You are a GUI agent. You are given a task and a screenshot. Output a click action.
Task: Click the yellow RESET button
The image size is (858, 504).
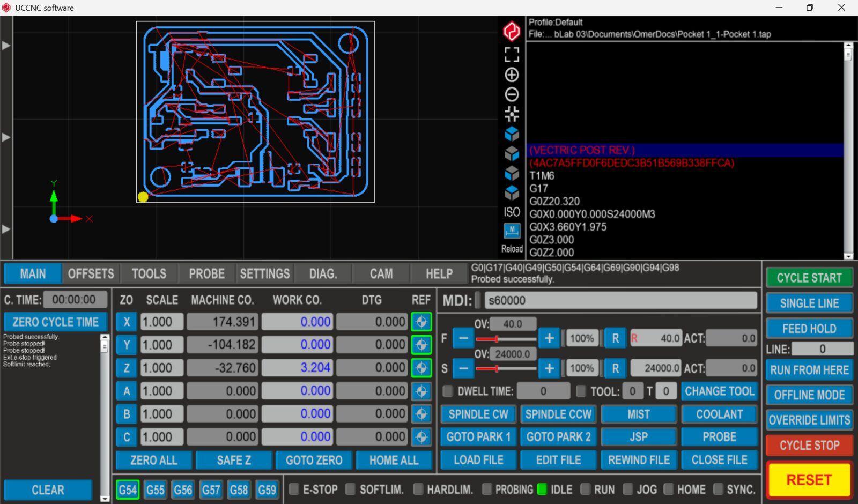809,479
